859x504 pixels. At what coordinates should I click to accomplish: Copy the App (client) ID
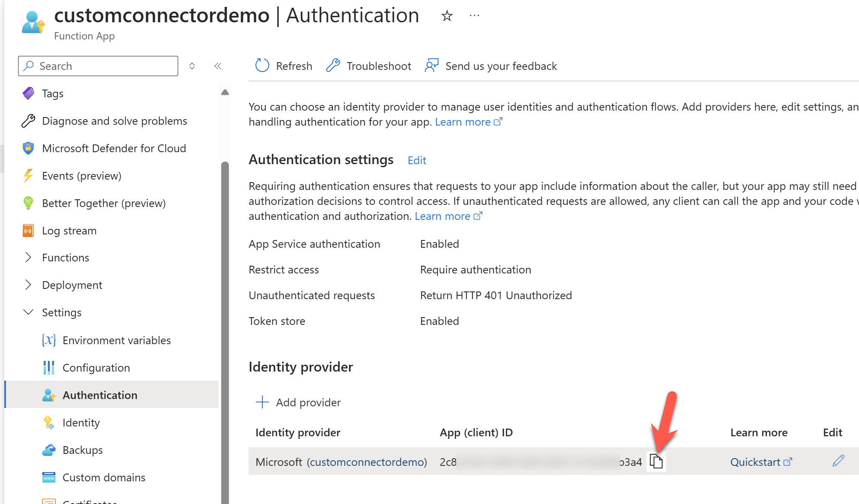[x=657, y=462]
